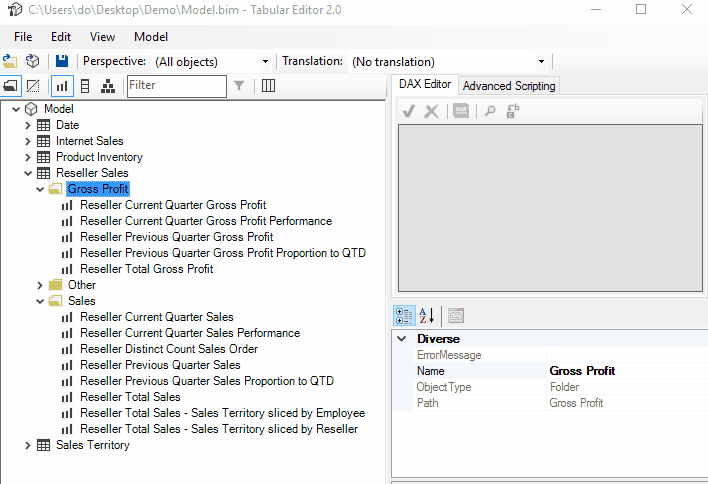The image size is (708, 484).
Task: Sort properties alphabetically
Action: pos(427,316)
